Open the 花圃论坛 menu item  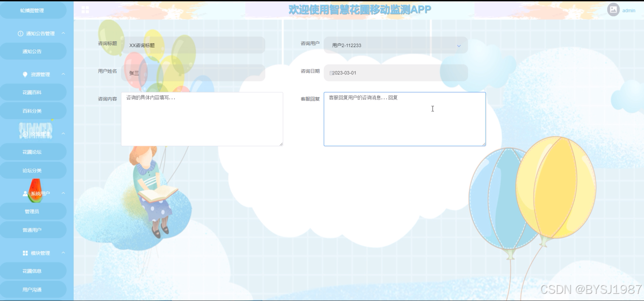(32, 152)
